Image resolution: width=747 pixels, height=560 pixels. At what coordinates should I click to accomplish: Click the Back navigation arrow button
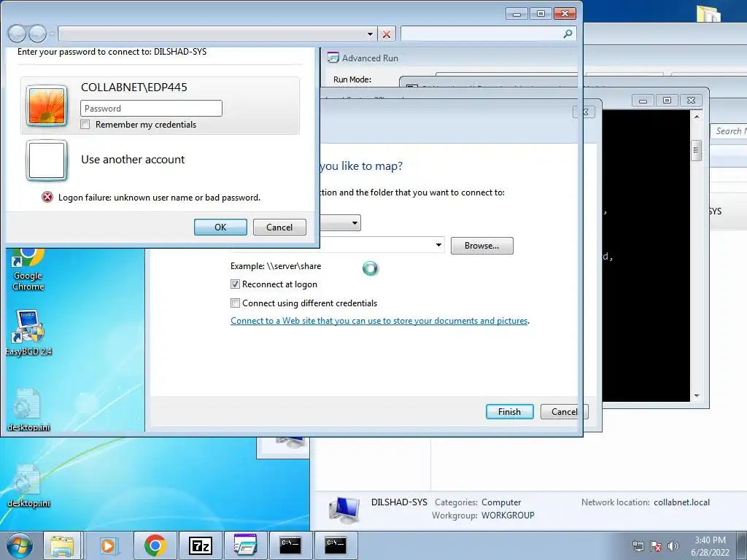(x=18, y=34)
